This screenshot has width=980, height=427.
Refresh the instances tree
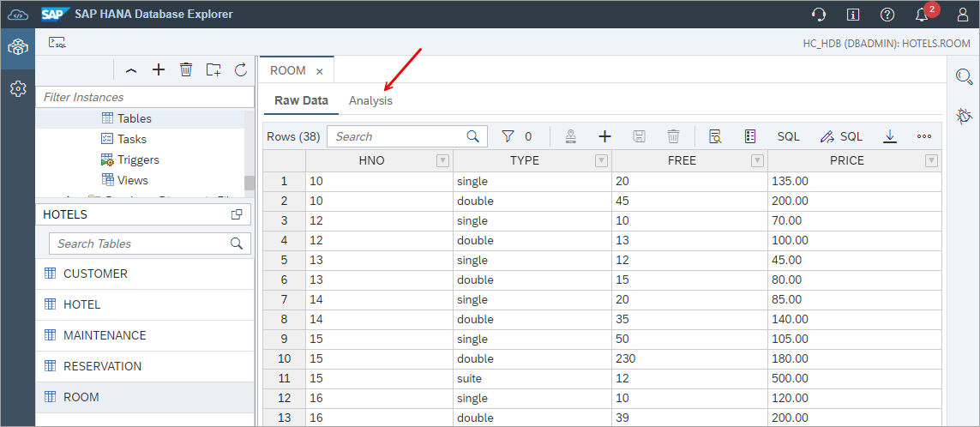[x=241, y=69]
